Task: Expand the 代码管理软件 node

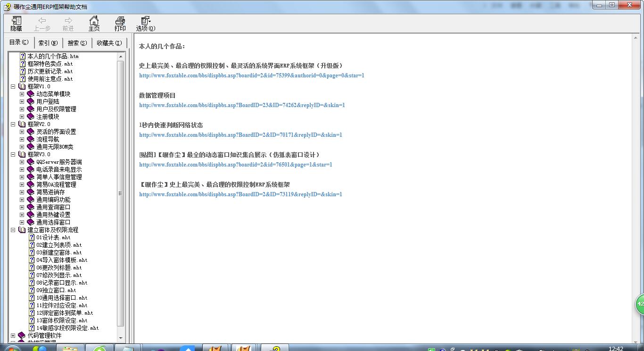Action: (x=13, y=335)
